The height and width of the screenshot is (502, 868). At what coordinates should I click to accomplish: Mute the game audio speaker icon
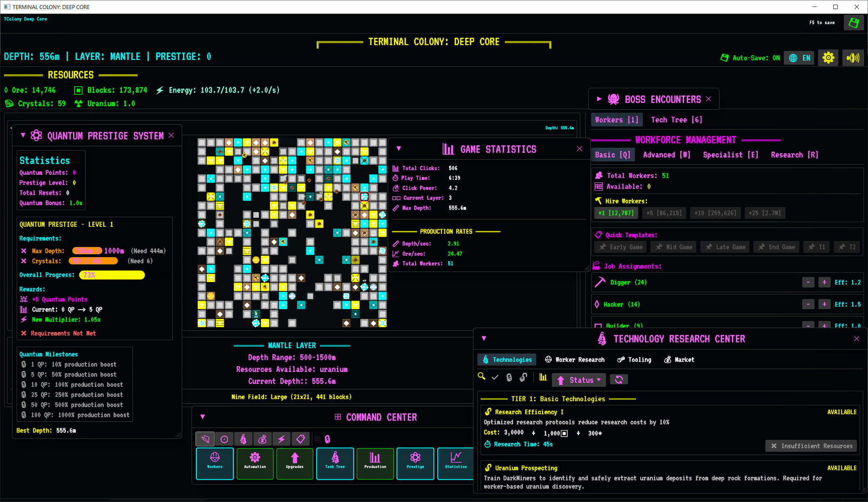[853, 58]
